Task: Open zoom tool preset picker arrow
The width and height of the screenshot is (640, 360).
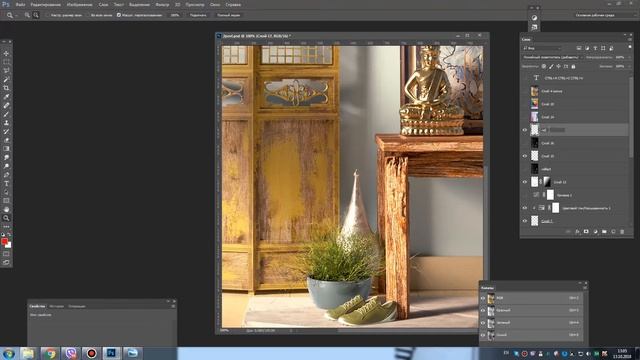Action: click(16, 16)
